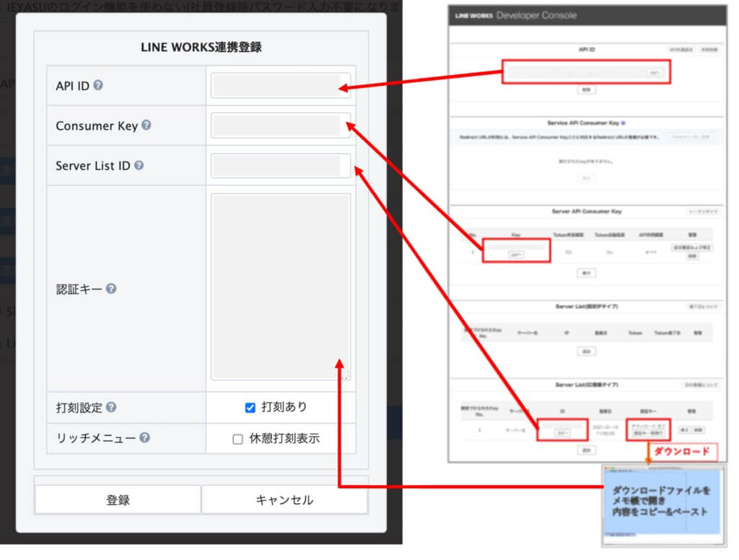Enable the 休憩打刻表示 checkbox
This screenshot has height=560, width=739.
coord(237,439)
